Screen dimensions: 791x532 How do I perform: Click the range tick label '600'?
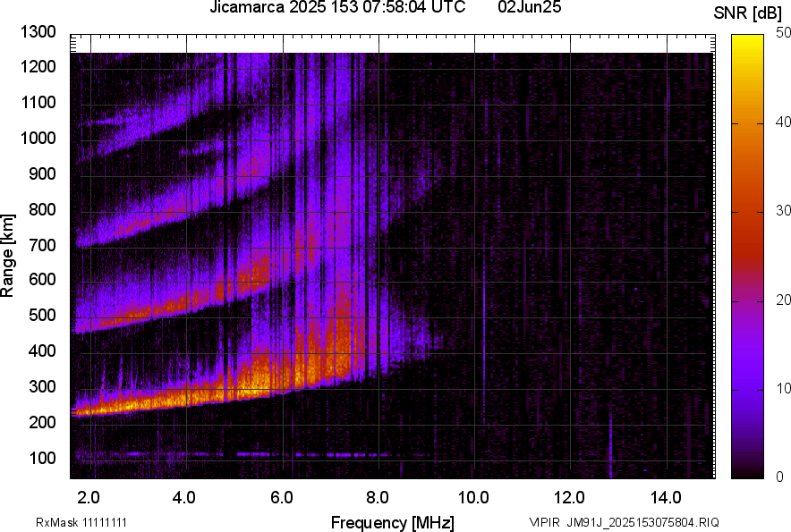click(42, 279)
